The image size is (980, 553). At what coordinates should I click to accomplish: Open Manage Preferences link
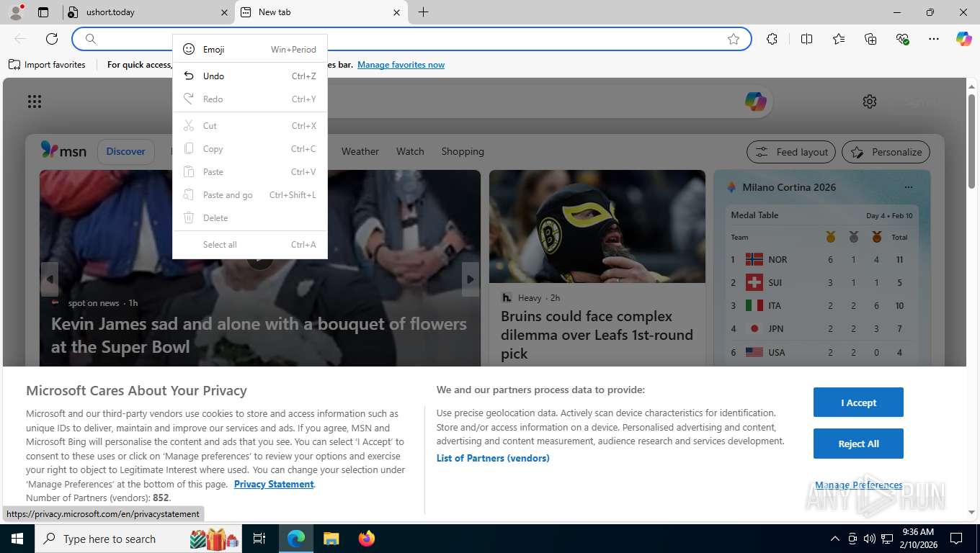pos(858,485)
